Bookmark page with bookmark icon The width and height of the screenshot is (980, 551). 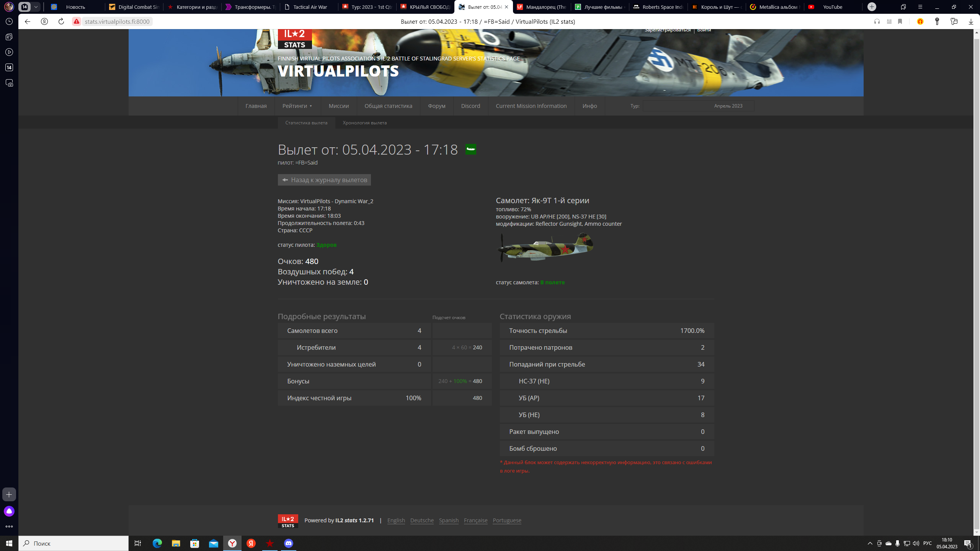tap(900, 21)
